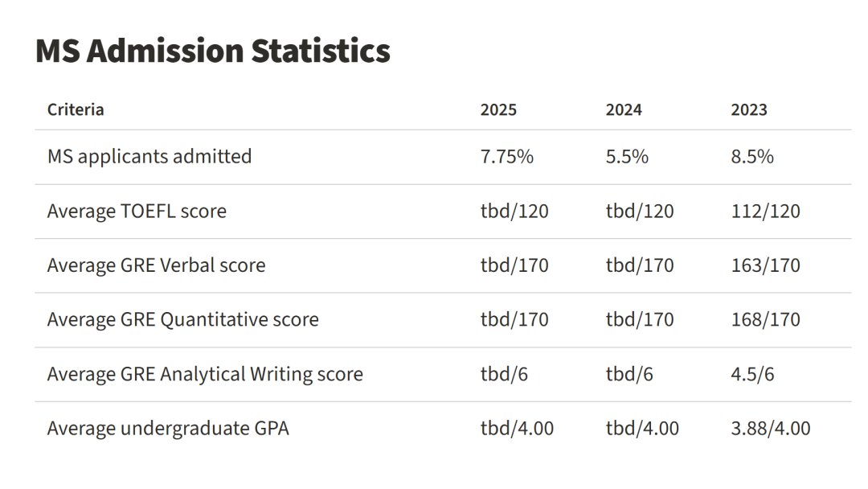Screen dimensions: 868x489
Task: Click the Average GRE Quantitative score label
Action: (182, 319)
